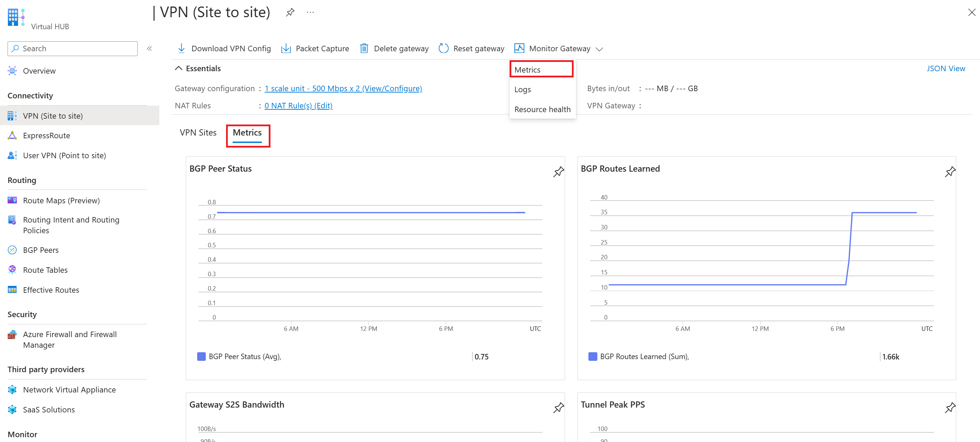Open BGP Peers in the sidebar

(x=41, y=250)
